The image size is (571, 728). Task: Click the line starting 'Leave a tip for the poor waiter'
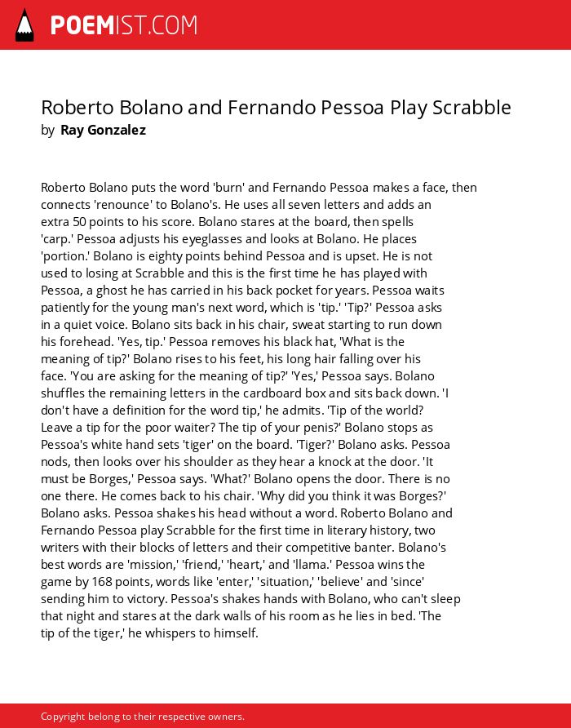pos(237,428)
